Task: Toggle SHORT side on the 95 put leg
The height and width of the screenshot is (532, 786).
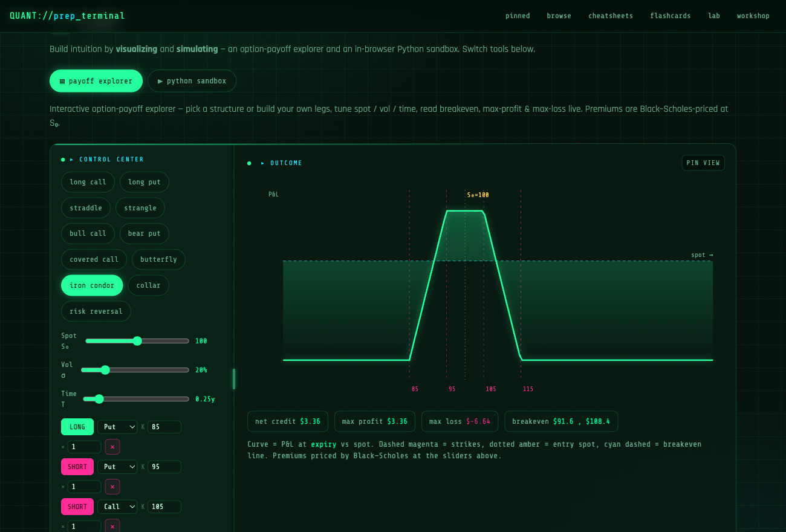Action: coord(77,467)
